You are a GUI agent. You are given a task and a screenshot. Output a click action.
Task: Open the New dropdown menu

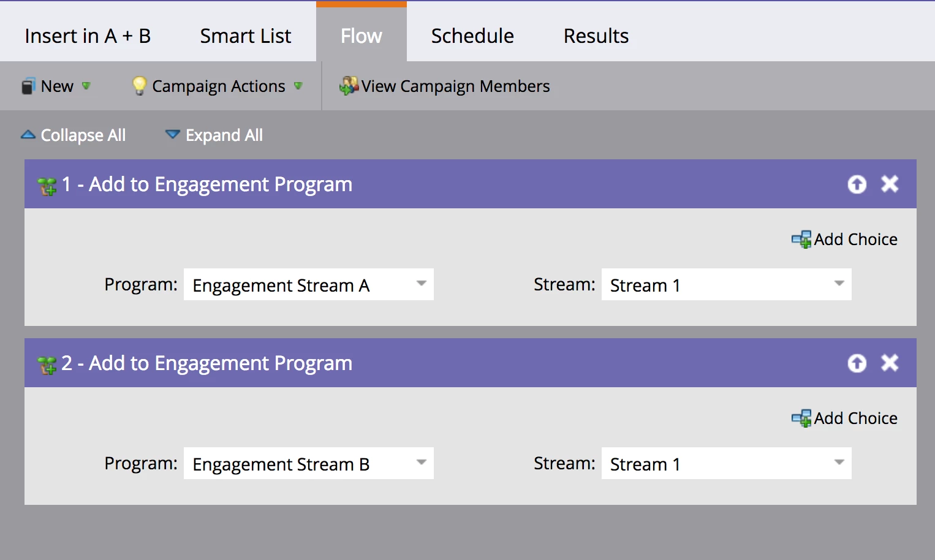pyautogui.click(x=56, y=86)
